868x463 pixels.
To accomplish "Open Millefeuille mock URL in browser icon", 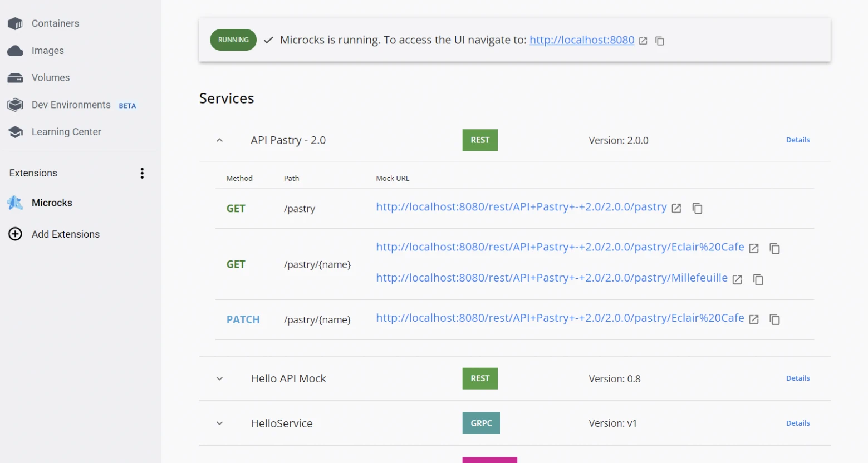I will (x=737, y=279).
